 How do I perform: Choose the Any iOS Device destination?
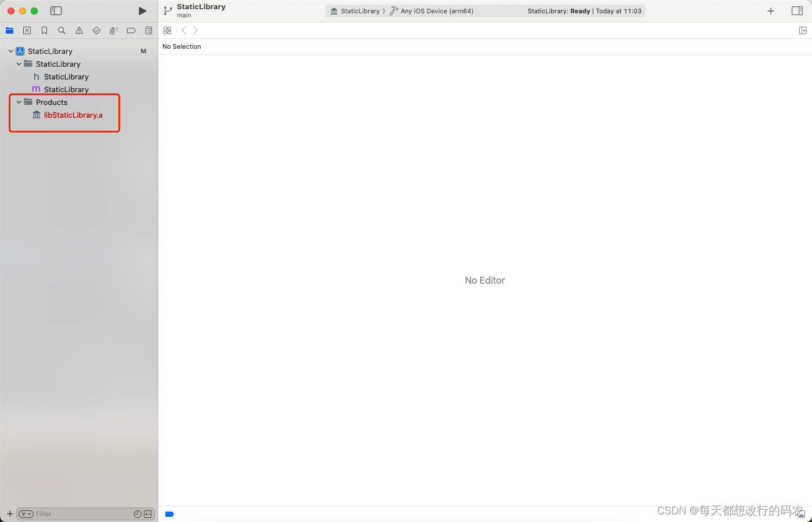(432, 11)
